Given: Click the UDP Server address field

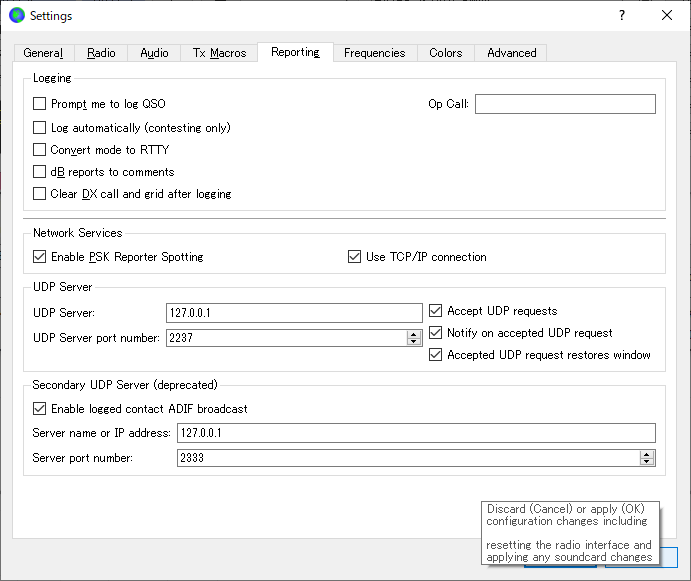Looking at the screenshot, I should 294,313.
